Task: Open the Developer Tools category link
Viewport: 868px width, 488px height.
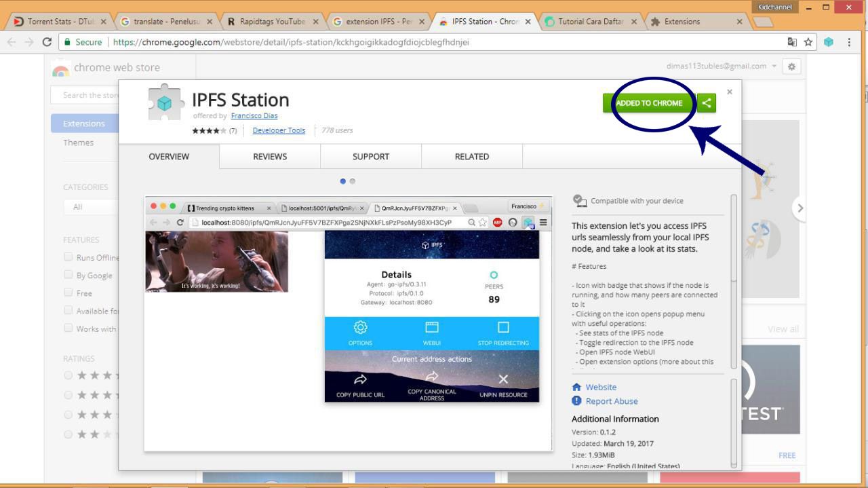Action: coord(279,130)
